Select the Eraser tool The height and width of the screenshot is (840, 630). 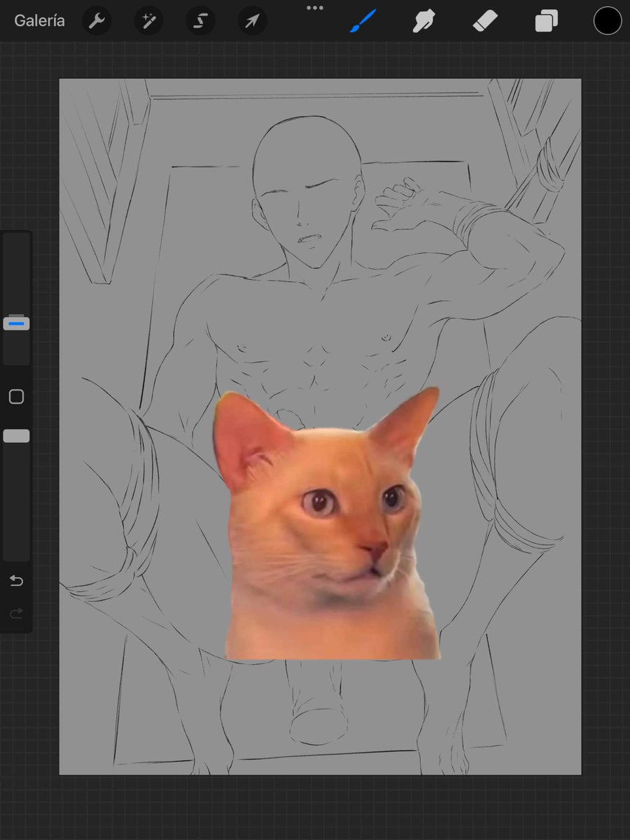(x=484, y=21)
